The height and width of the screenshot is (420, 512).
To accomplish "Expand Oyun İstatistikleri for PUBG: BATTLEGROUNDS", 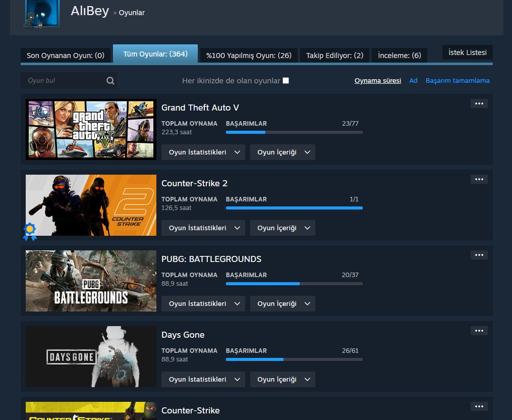I will (x=203, y=304).
